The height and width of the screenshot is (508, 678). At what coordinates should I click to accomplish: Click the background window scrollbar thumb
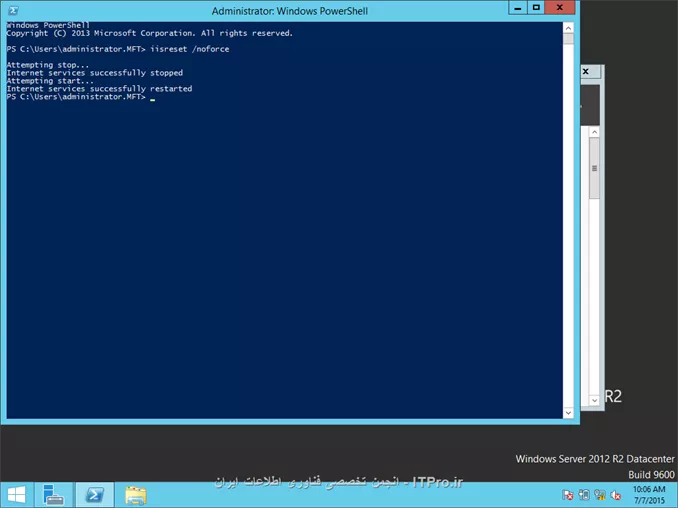(x=595, y=168)
